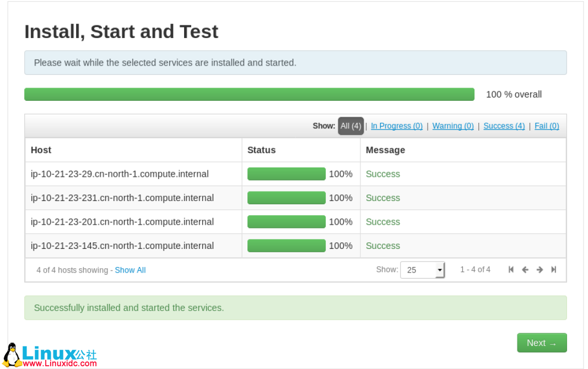
Task: Click the next page arrow icon
Action: [x=540, y=270]
